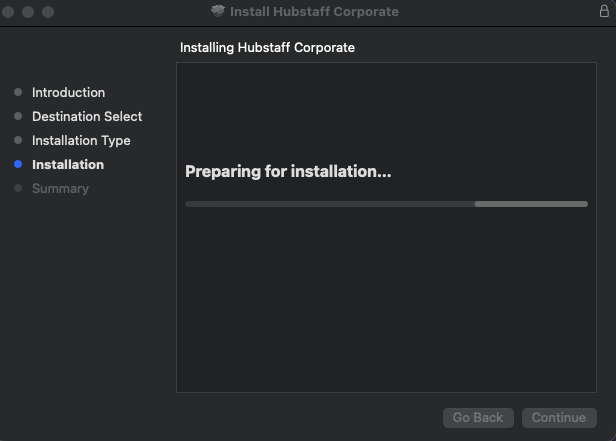Minimize the installer with the middle window button
Viewport: 616px width, 441px height.
click(28, 12)
